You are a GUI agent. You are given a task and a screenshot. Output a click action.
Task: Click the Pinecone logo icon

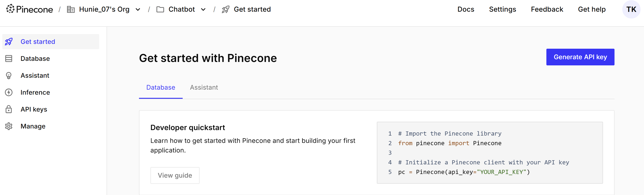pos(10,9)
